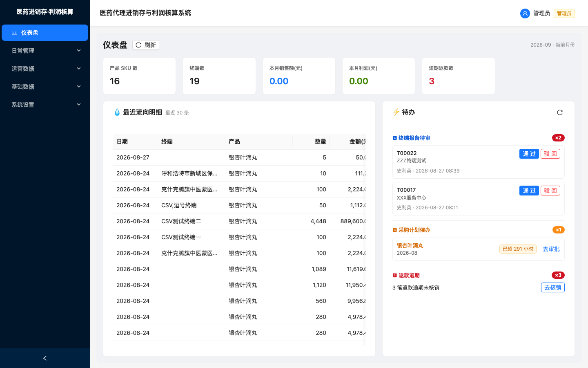Expand the 运营数据 menu
The width and height of the screenshot is (588, 368).
tap(45, 69)
